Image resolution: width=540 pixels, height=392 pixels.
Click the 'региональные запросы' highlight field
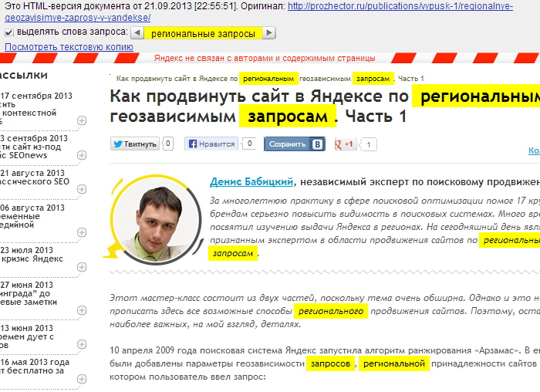pyautogui.click(x=203, y=33)
